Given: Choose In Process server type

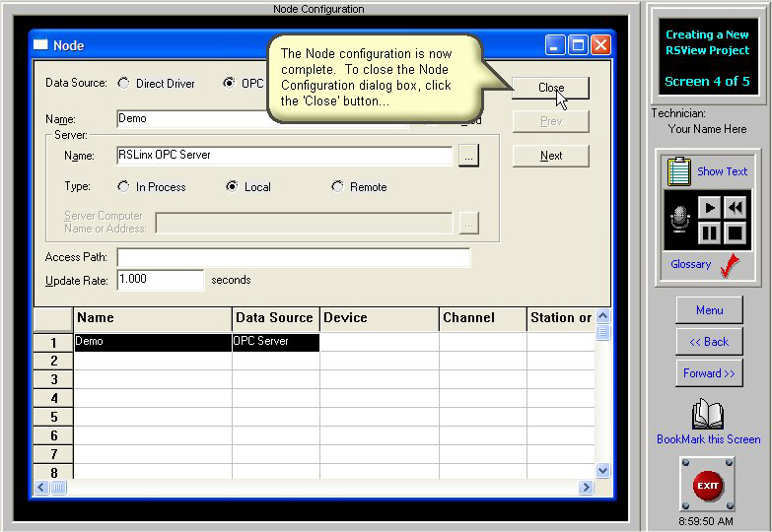Looking at the screenshot, I should [x=123, y=186].
